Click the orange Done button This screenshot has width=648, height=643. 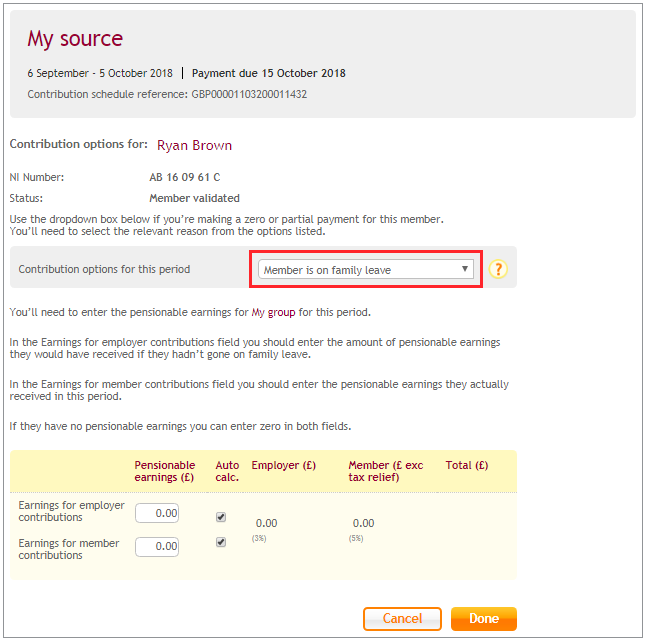(484, 619)
